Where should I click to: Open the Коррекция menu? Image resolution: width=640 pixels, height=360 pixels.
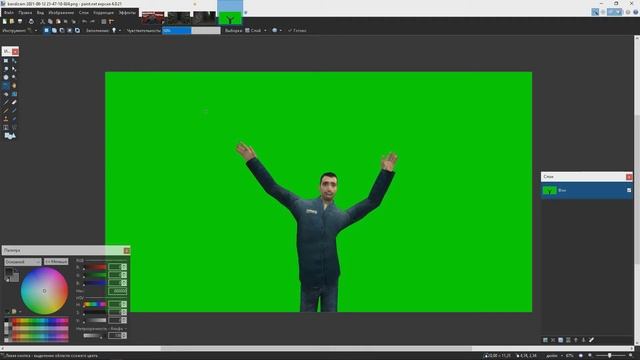click(104, 13)
